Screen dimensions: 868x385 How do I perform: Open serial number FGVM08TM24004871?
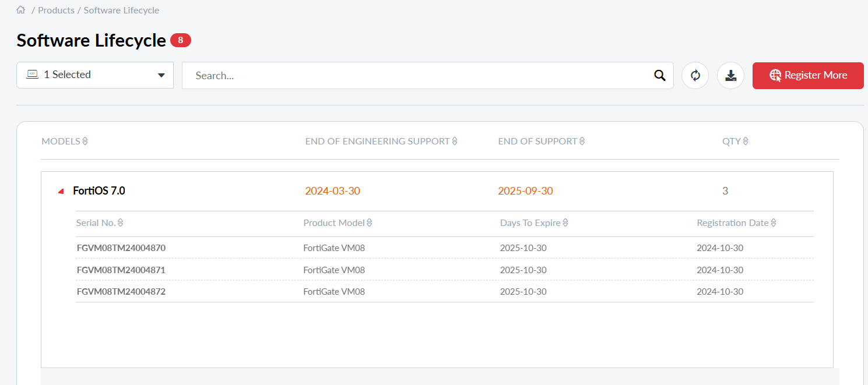121,270
